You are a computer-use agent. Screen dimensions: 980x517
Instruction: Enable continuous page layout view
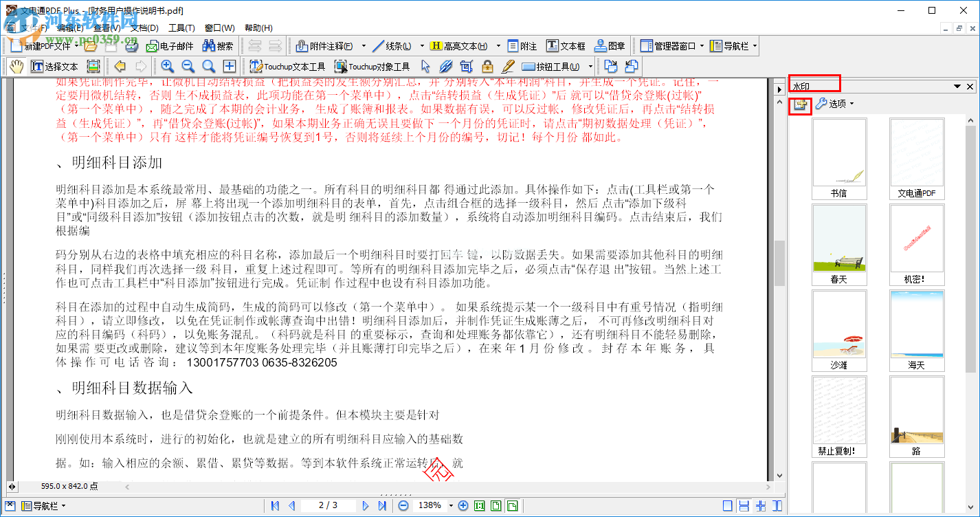[x=744, y=506]
